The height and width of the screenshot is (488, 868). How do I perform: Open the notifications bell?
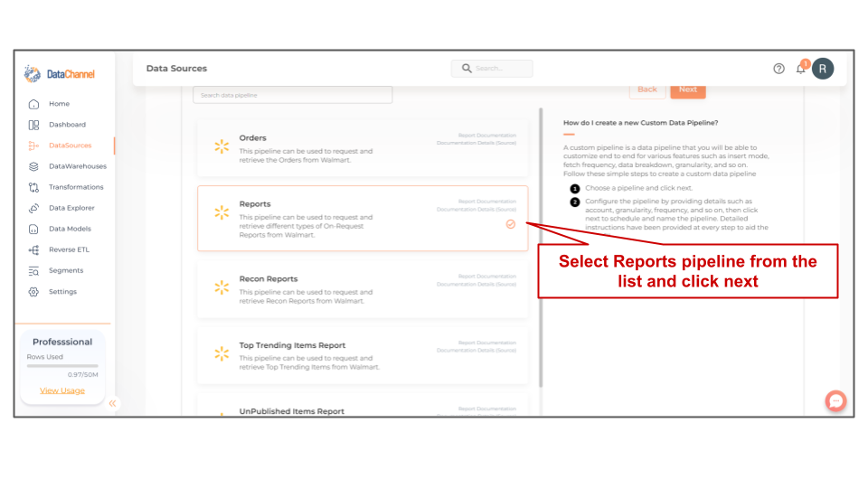click(801, 68)
